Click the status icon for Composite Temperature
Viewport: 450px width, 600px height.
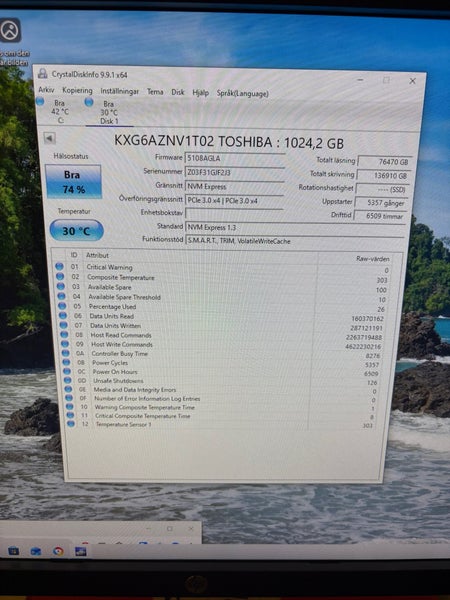point(60,276)
